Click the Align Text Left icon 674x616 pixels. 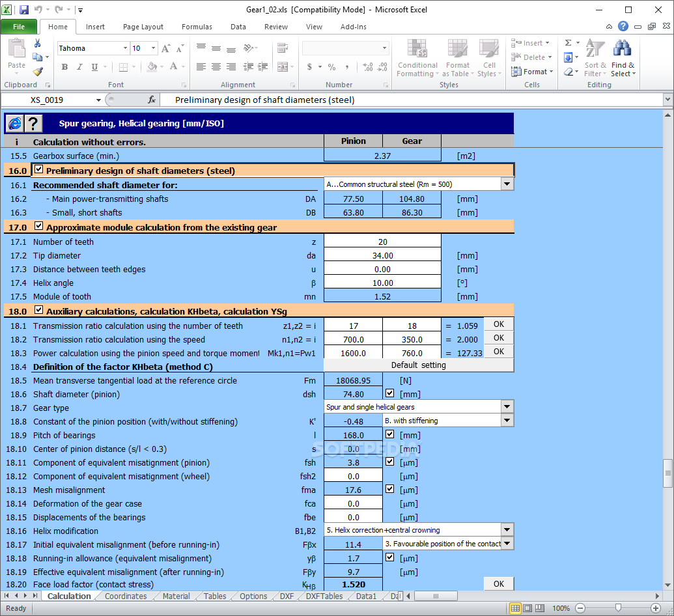pyautogui.click(x=201, y=66)
